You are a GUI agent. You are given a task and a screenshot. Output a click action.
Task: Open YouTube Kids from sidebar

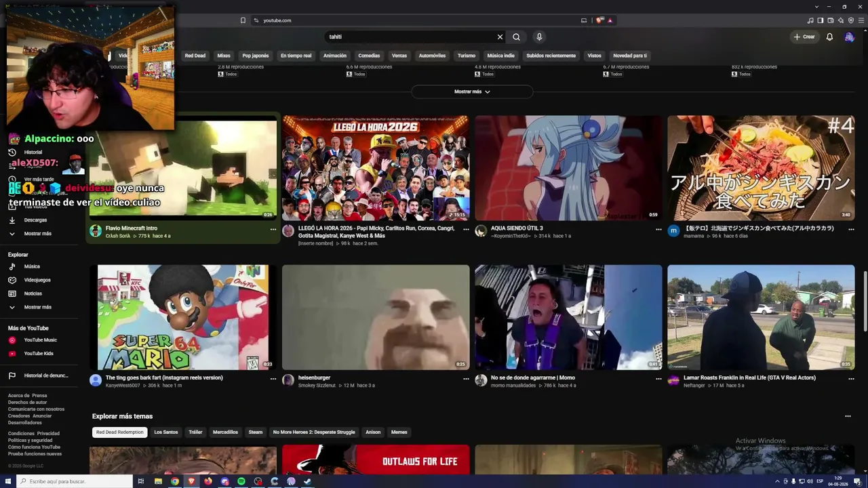(x=39, y=354)
